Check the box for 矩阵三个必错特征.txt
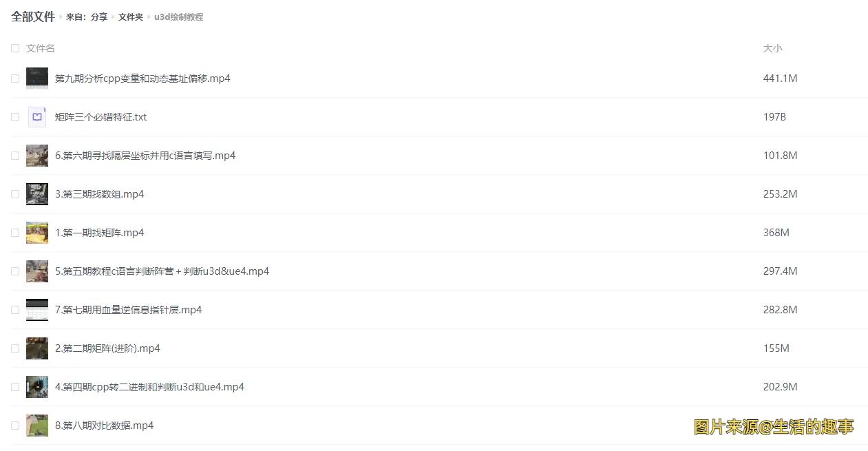The image size is (868, 451). (15, 117)
